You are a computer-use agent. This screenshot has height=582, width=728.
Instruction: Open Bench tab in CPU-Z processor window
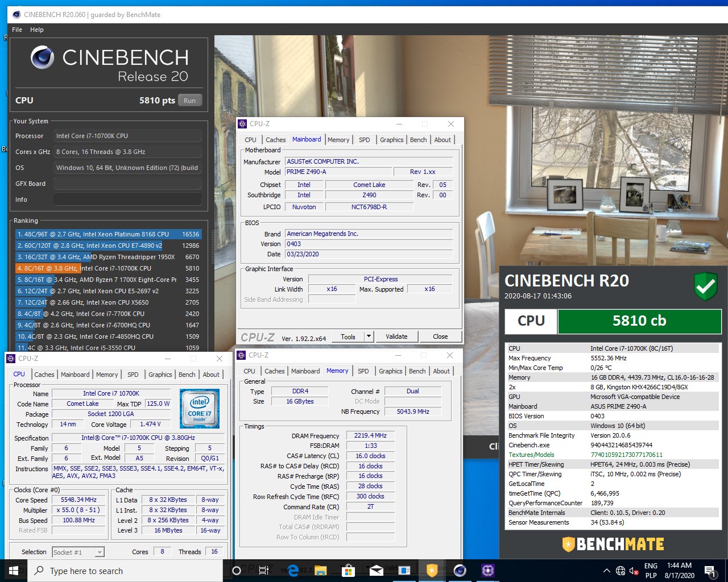point(187,375)
